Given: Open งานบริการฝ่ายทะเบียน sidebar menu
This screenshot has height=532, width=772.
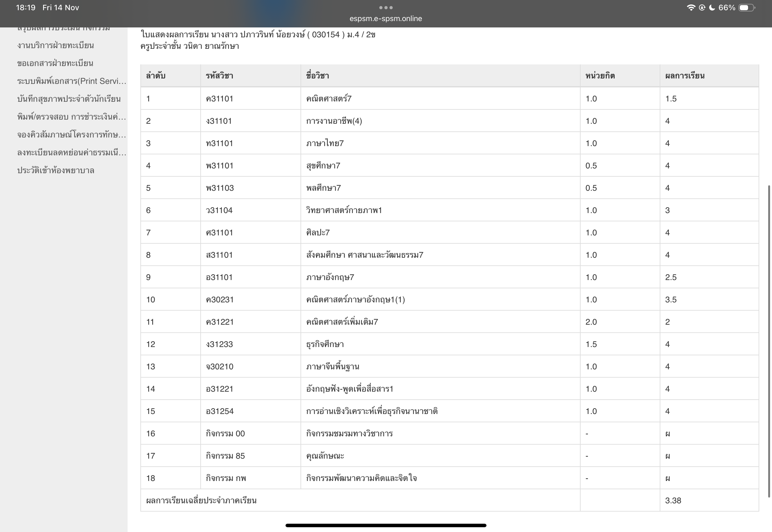Looking at the screenshot, I should click(55, 45).
